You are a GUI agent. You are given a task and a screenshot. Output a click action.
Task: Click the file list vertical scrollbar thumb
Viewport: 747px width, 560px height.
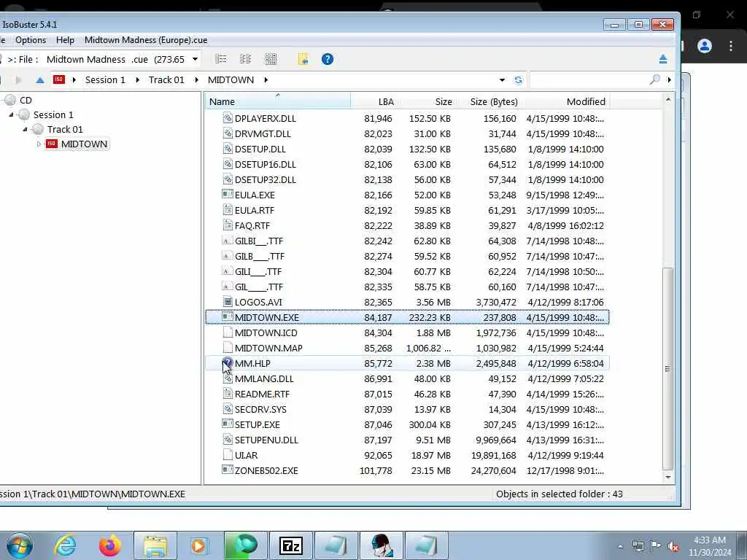point(668,368)
